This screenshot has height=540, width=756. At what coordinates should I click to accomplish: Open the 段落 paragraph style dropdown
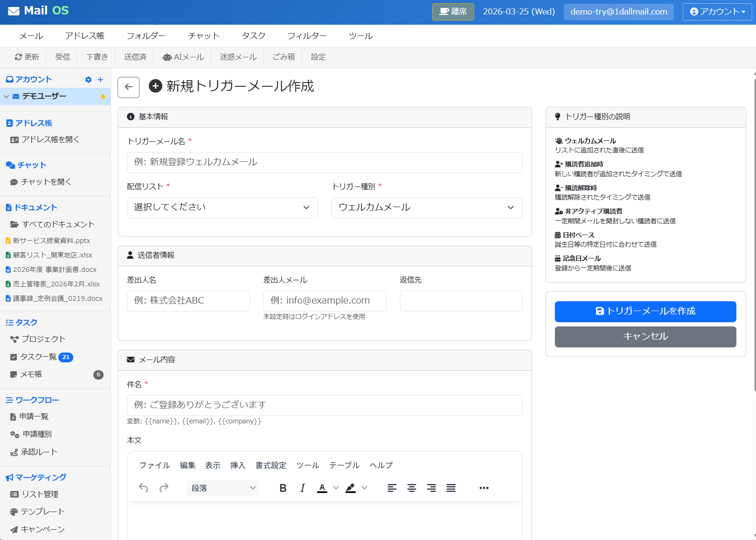pos(223,487)
